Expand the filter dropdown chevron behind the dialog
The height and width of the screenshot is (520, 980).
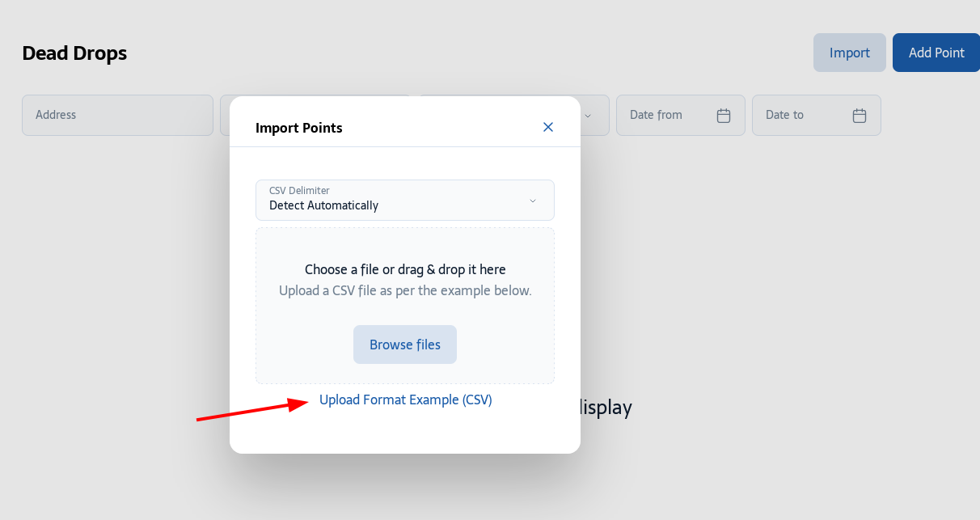click(x=588, y=116)
